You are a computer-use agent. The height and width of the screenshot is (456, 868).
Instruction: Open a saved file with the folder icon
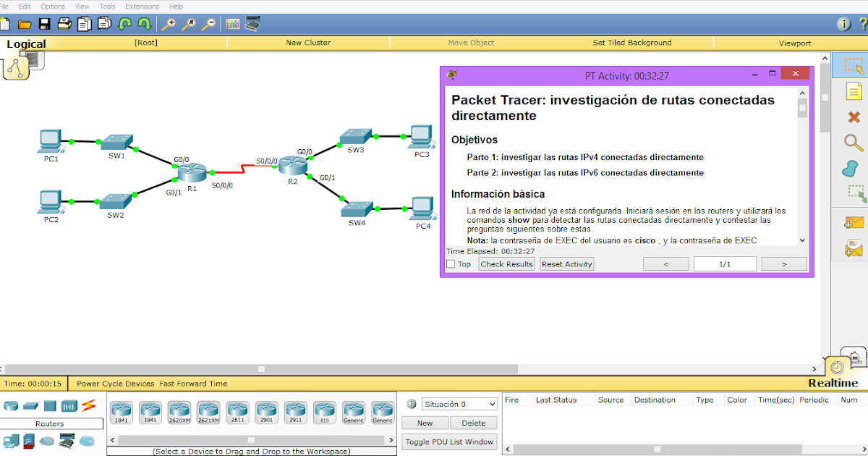(25, 24)
